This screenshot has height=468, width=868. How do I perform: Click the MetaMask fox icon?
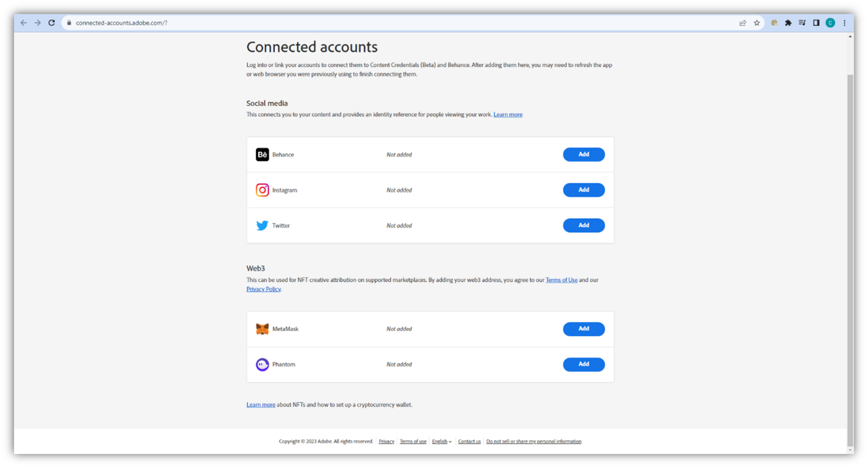coord(262,329)
